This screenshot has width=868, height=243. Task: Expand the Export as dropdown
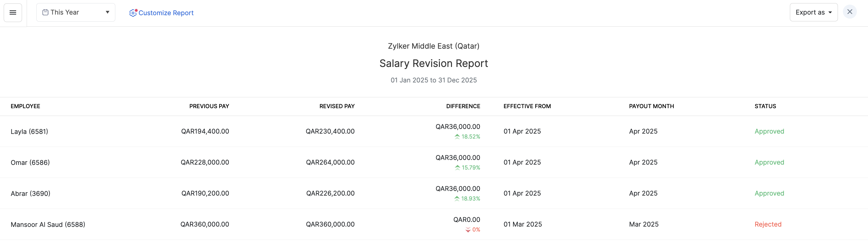[813, 12]
